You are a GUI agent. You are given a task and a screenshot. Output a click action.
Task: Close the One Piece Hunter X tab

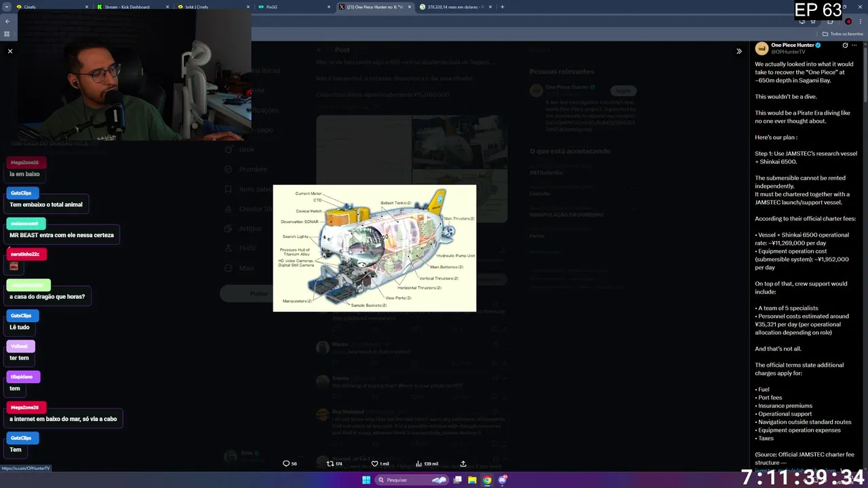(x=410, y=7)
